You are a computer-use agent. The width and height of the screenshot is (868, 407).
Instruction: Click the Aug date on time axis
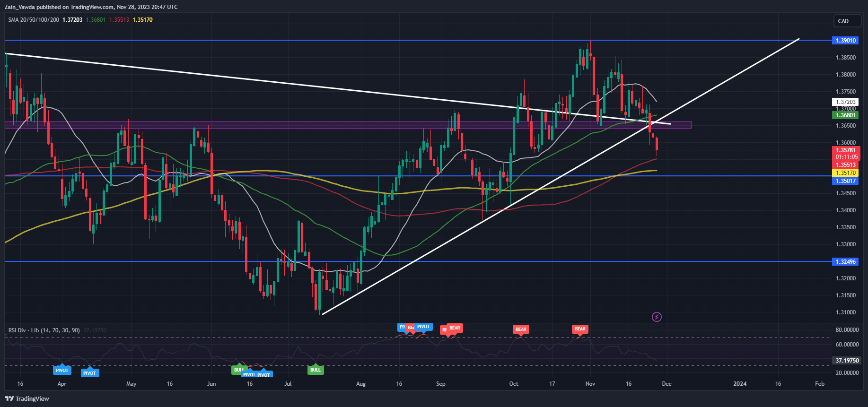[x=361, y=384]
